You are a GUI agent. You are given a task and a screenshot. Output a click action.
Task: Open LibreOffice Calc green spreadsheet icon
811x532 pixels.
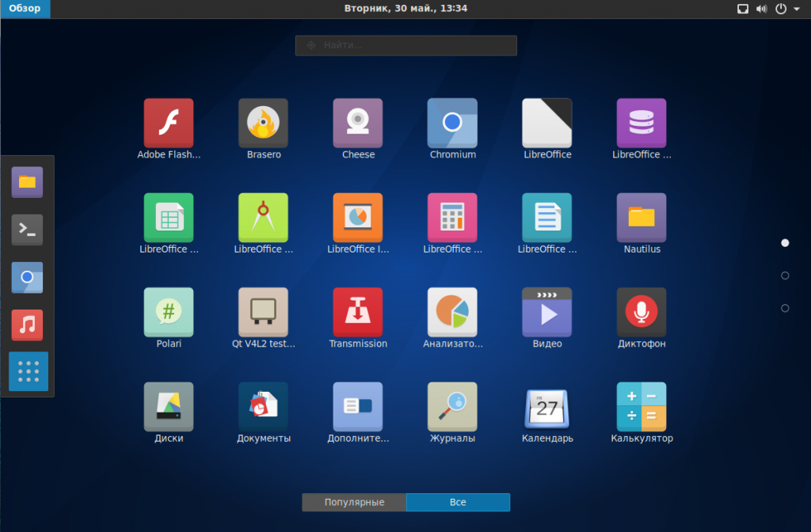pyautogui.click(x=169, y=218)
